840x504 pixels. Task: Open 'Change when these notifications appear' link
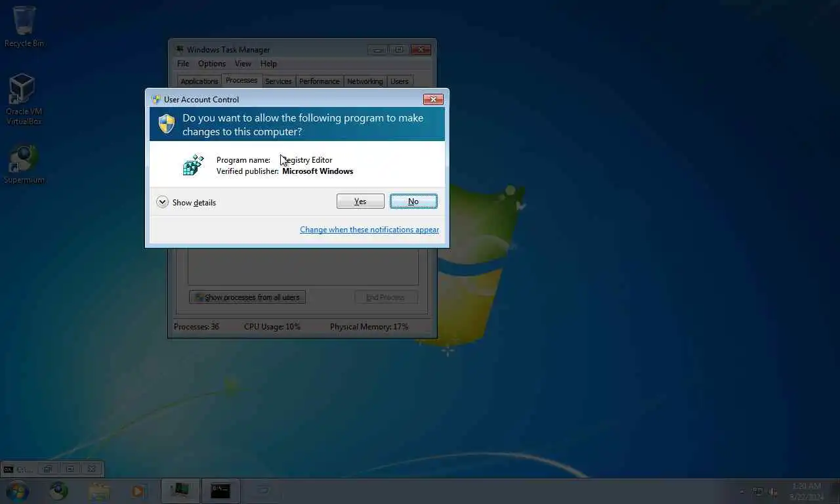click(369, 230)
